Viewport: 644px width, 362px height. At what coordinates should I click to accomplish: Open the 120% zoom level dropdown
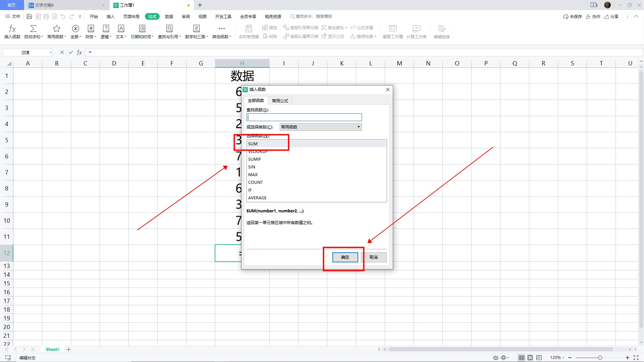tap(557, 358)
